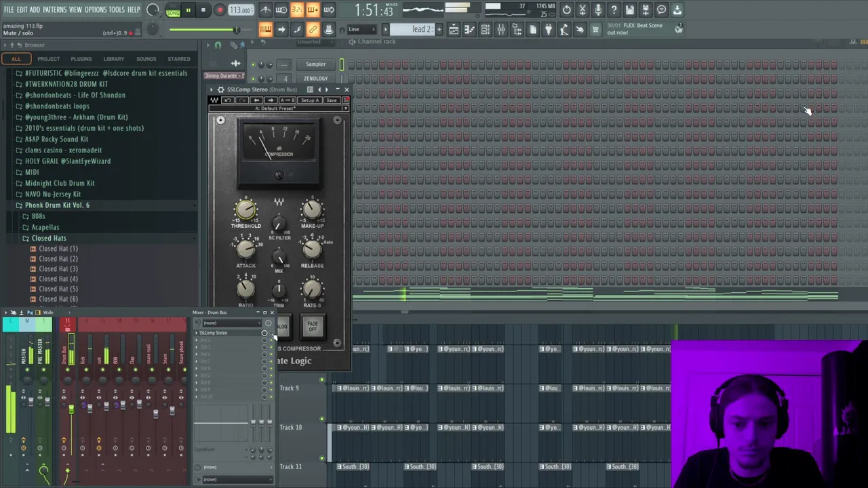Select the Closed Hat (6) sample
Image resolution: width=868 pixels, height=488 pixels.
58,299
